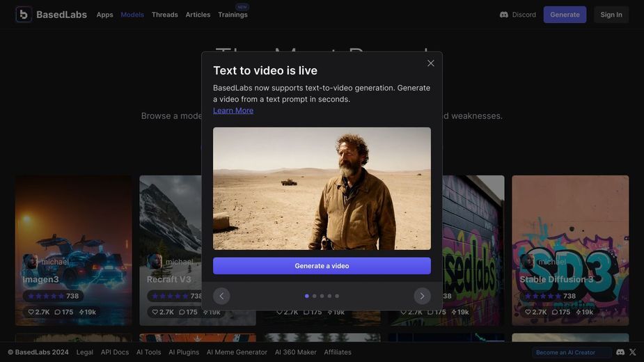
Task: Select the third carousel dot
Action: coord(322,296)
